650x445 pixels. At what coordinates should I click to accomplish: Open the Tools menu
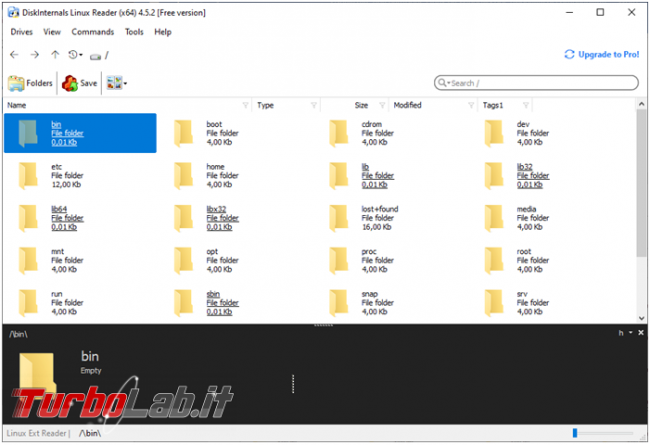(x=134, y=32)
